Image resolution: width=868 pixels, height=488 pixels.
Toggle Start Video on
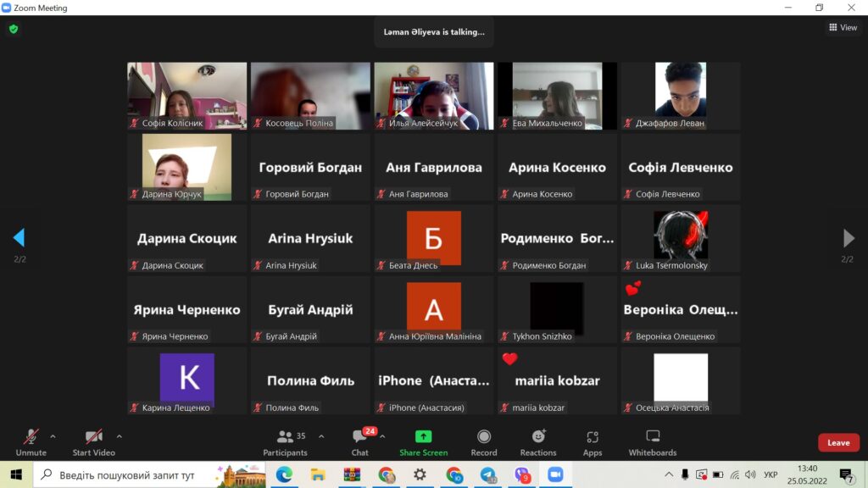[x=93, y=441]
